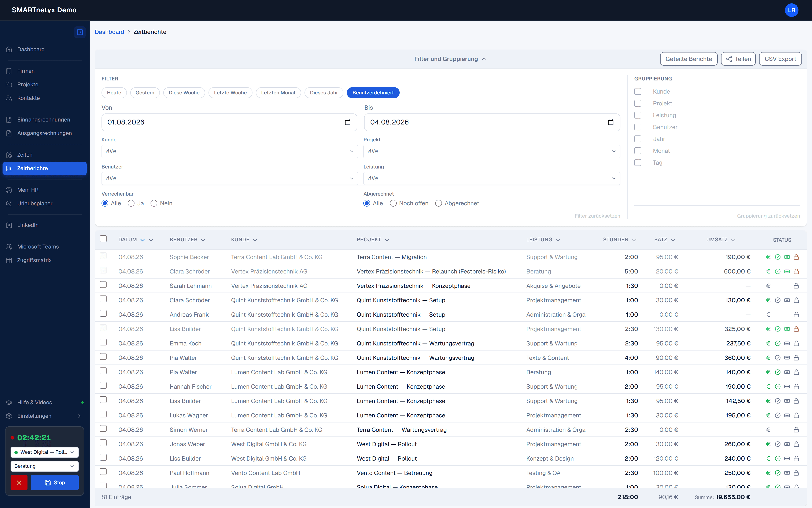The width and height of the screenshot is (812, 508).
Task: Open the Von date calendar picker icon
Action: click(348, 122)
